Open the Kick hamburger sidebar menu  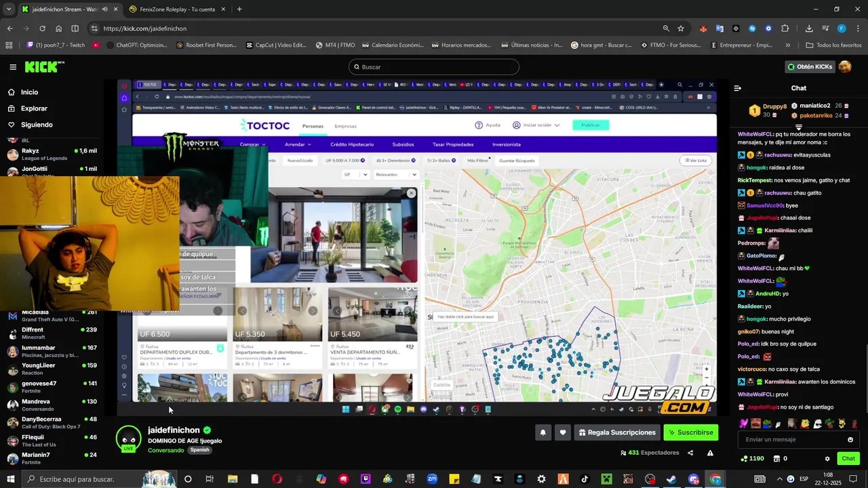tap(13, 67)
